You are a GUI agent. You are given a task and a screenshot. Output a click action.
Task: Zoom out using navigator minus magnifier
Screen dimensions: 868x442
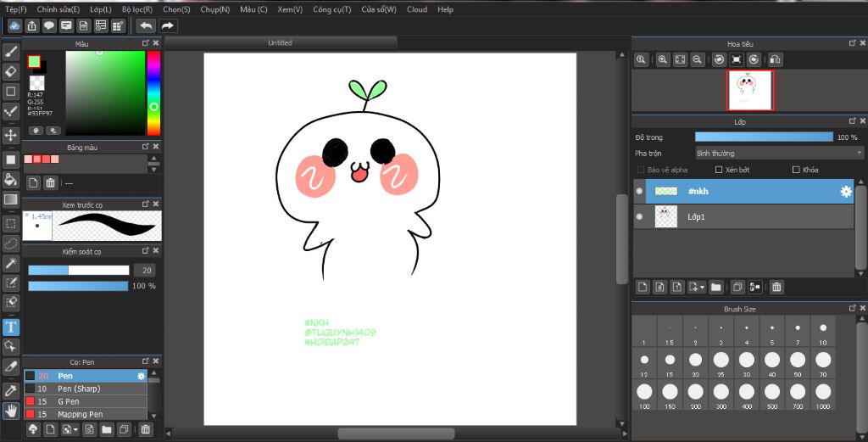click(x=698, y=60)
